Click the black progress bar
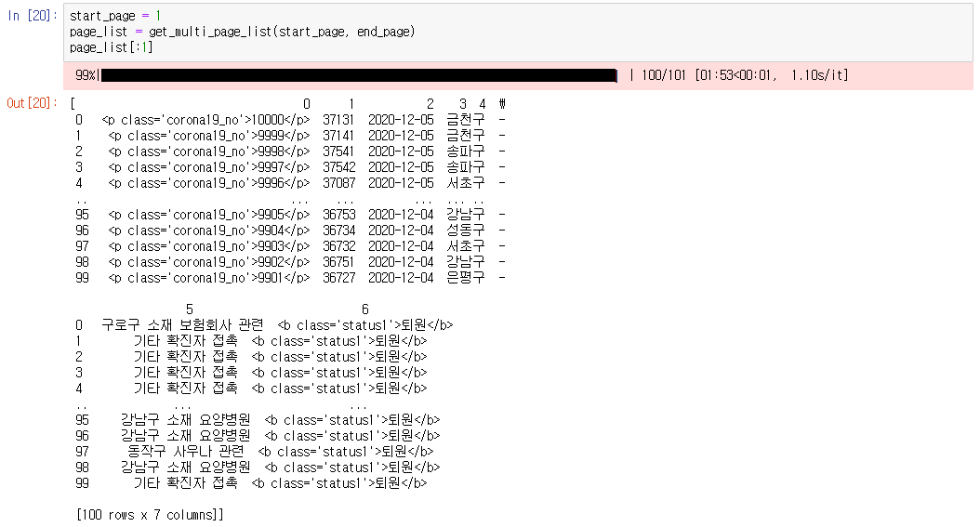Image resolution: width=980 pixels, height=527 pixels. pos(359,75)
